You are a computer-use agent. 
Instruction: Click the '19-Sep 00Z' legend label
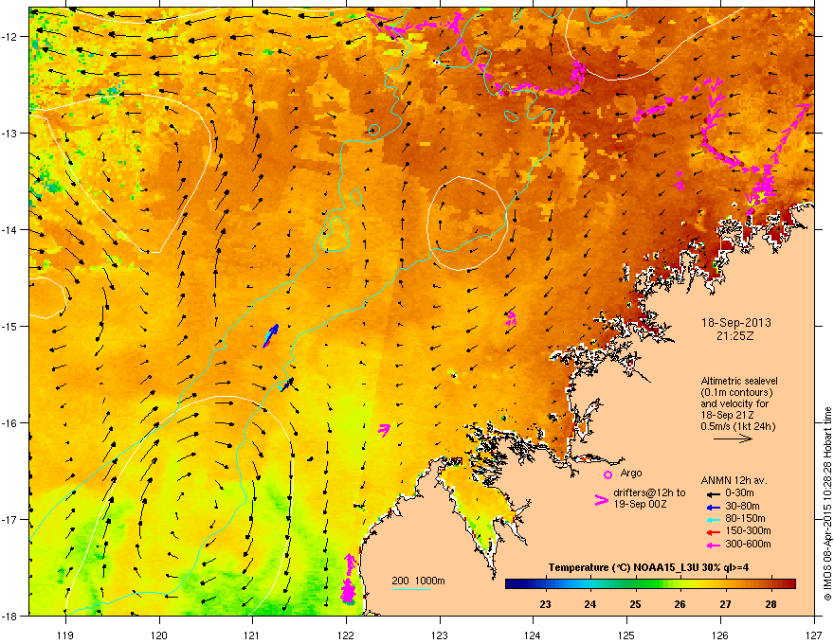point(640,504)
